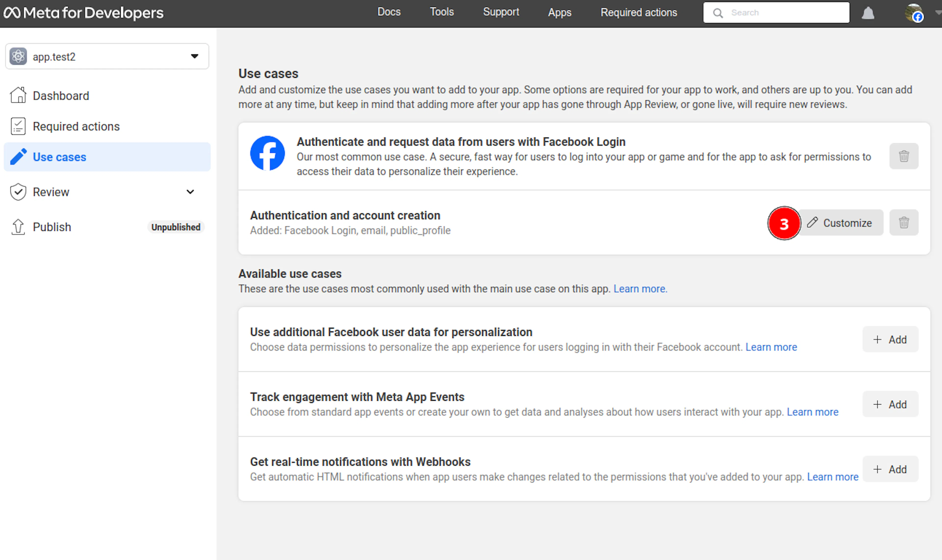Click the search magnifier icon
Screen dimensions: 942x560
[x=718, y=13]
